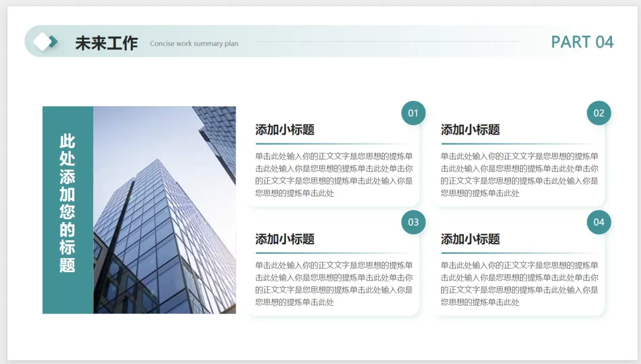Select the vertical title 此处添加您的标题

[68, 203]
